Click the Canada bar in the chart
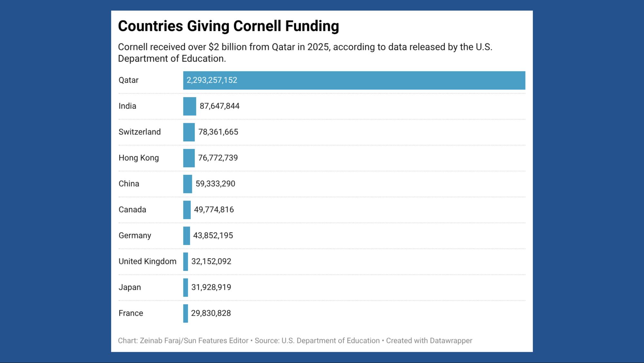This screenshot has width=644, height=363. pyautogui.click(x=187, y=210)
